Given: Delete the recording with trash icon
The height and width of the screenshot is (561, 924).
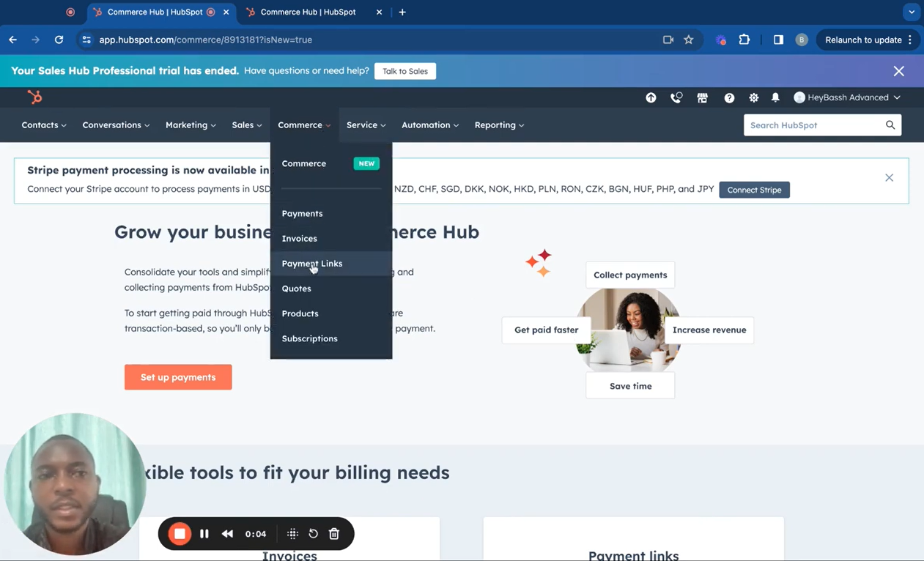Looking at the screenshot, I should [x=334, y=534].
